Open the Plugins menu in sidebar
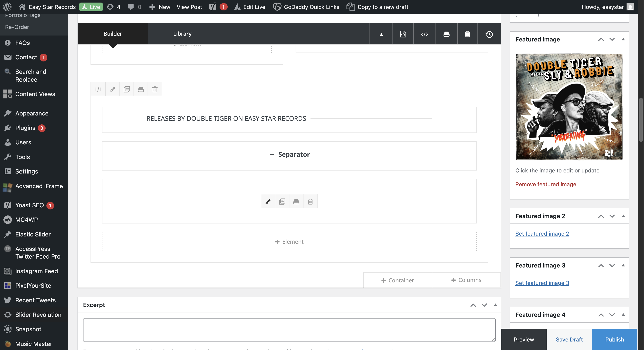Screen dimensions: 644x350 (x=25, y=128)
